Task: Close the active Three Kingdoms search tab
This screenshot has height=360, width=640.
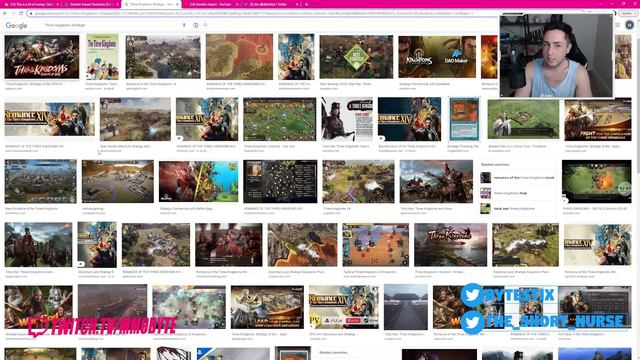Action: tap(178, 4)
